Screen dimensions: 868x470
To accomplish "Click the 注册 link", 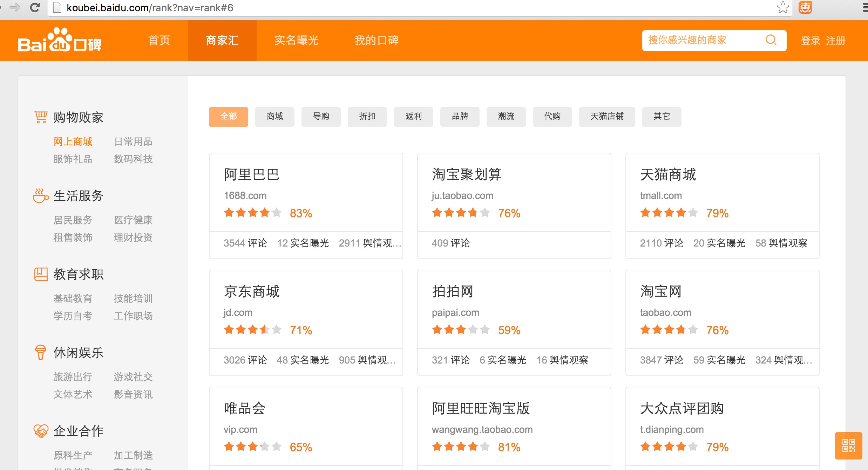I will (x=836, y=41).
